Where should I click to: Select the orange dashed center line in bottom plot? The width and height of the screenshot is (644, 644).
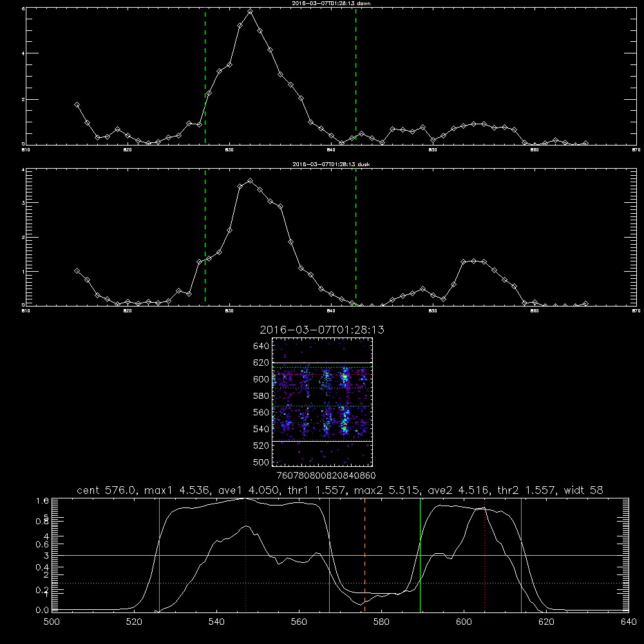click(x=365, y=554)
